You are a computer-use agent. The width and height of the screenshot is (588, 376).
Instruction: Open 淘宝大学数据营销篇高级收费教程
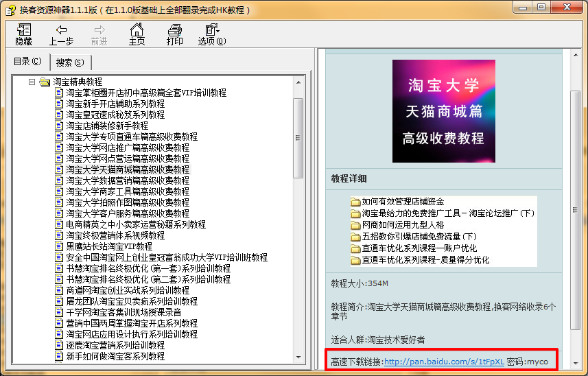(x=128, y=180)
